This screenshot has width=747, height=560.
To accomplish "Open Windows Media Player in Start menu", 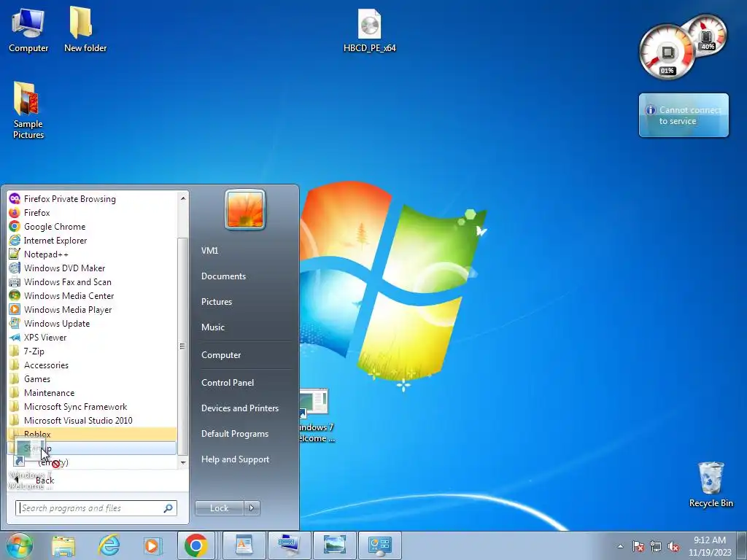I will pyautogui.click(x=92, y=309).
